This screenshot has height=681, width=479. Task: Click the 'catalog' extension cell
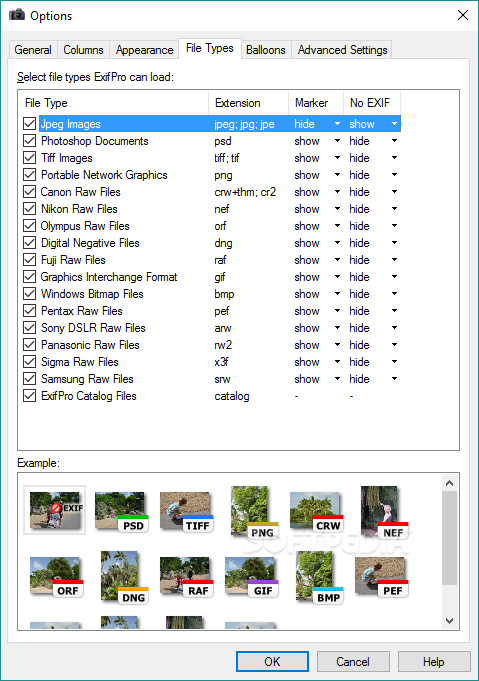click(232, 396)
